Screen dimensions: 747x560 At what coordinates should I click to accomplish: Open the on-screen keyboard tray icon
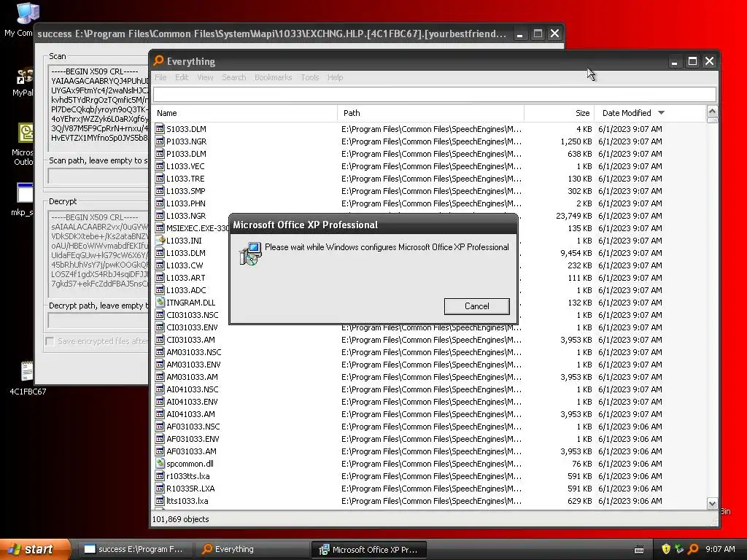[639, 550]
